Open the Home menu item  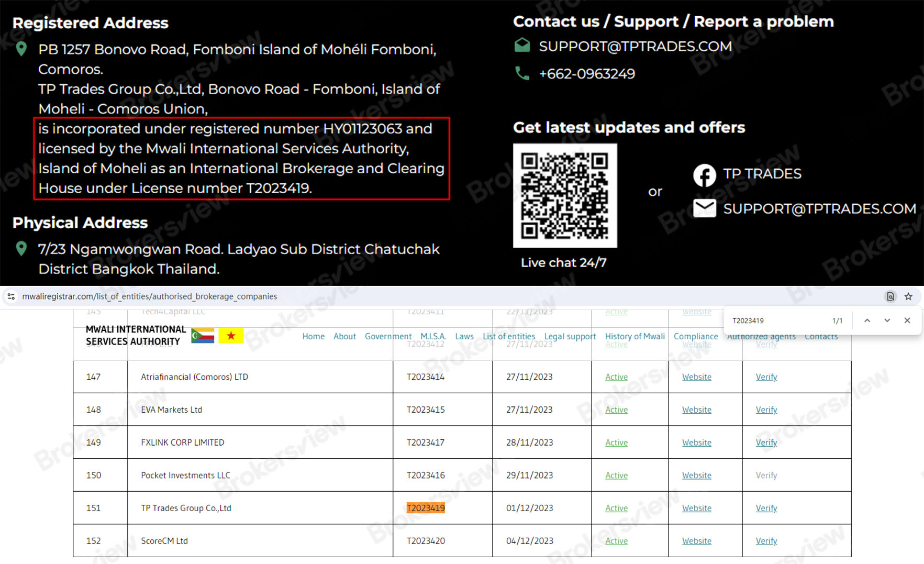click(313, 336)
